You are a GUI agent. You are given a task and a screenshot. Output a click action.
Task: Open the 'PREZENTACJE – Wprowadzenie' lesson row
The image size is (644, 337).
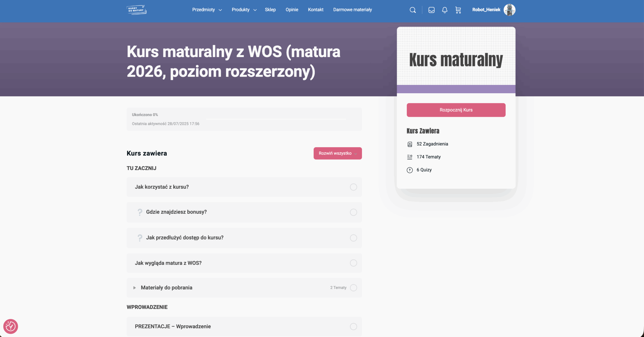[173, 326]
